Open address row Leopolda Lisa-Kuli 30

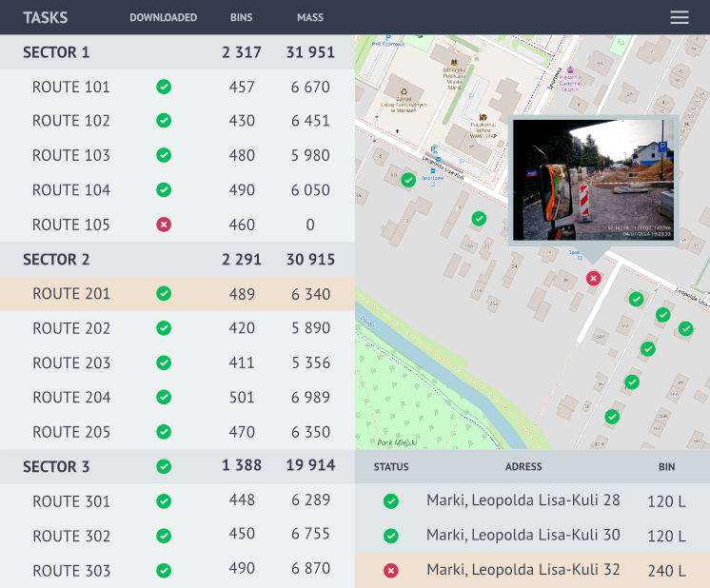tap(523, 536)
